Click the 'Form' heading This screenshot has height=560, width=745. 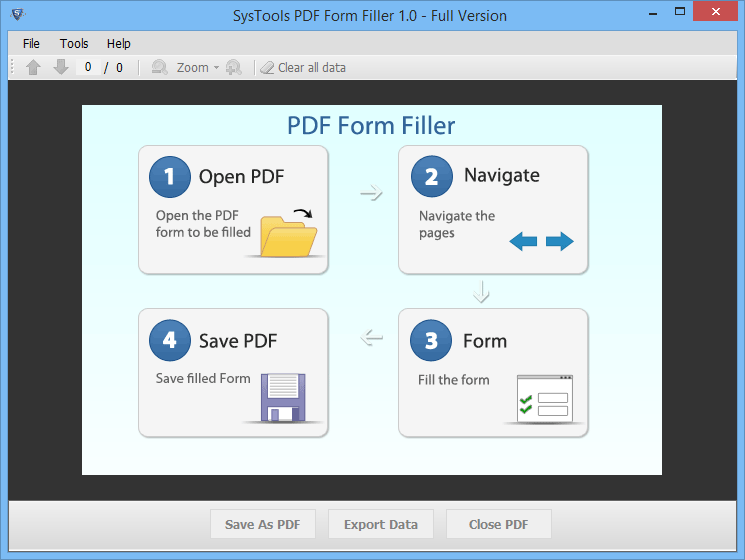pos(485,341)
